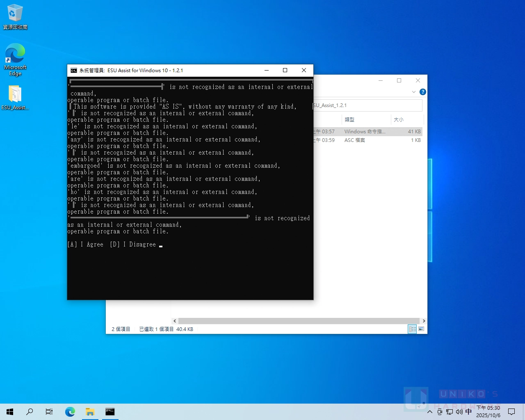Show hidden system tray icons
Screen dimensions: 525x420
pyautogui.click(x=429, y=412)
